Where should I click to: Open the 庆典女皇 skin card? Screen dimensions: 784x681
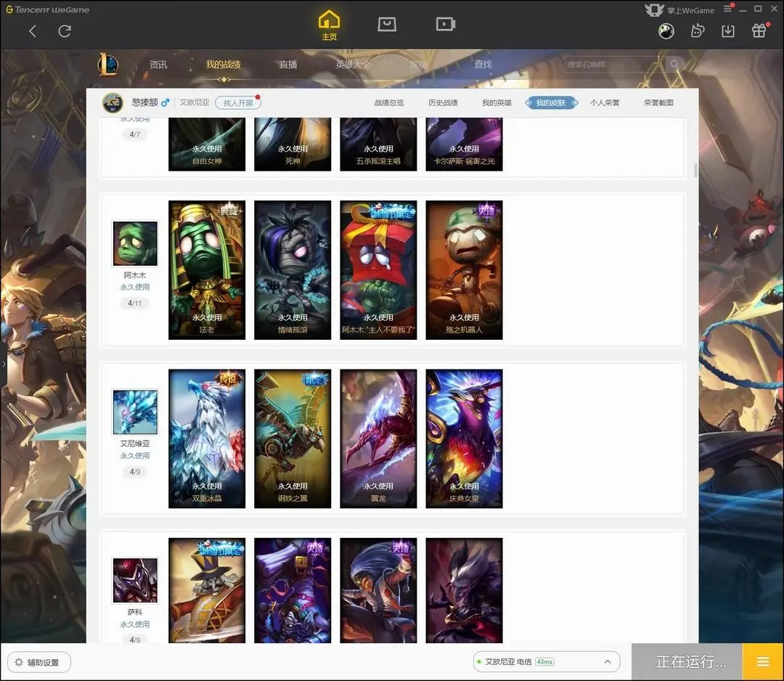[464, 439]
